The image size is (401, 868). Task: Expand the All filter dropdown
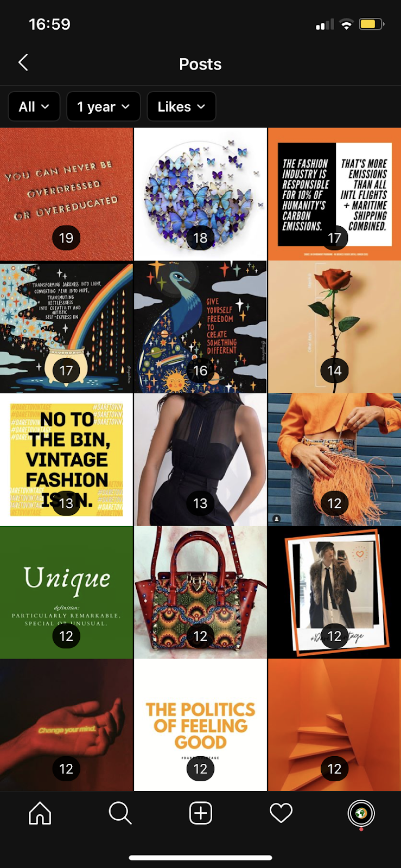[34, 106]
